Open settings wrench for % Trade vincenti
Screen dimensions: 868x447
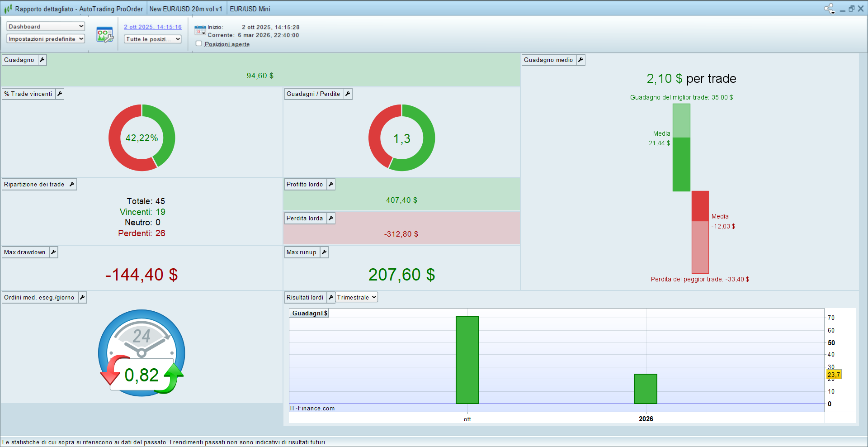60,94
